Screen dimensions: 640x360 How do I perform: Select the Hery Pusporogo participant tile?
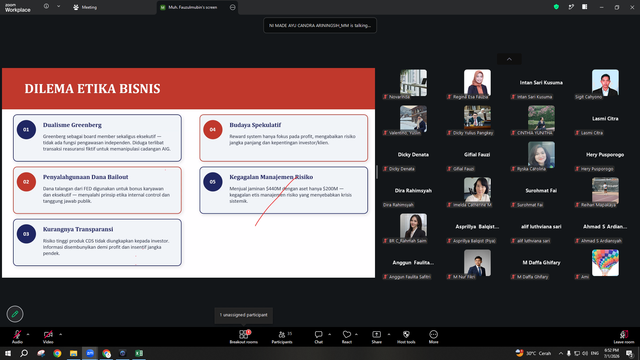point(605,156)
